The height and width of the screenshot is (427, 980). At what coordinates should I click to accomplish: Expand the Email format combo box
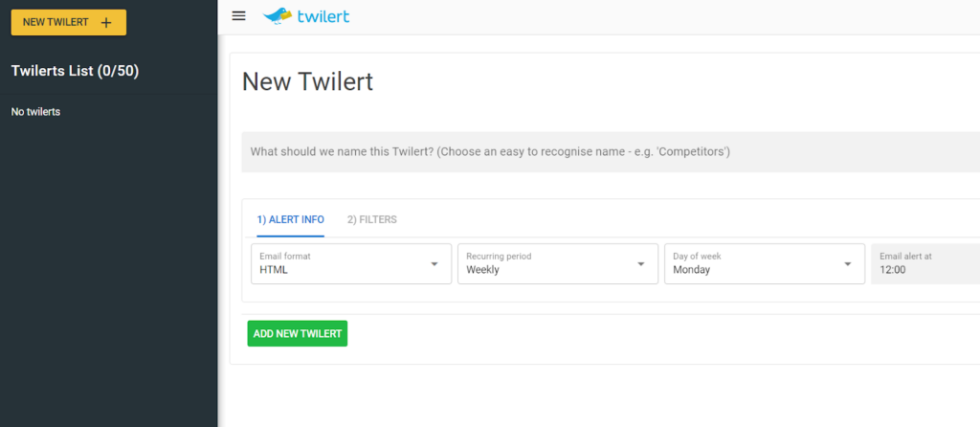(x=350, y=263)
